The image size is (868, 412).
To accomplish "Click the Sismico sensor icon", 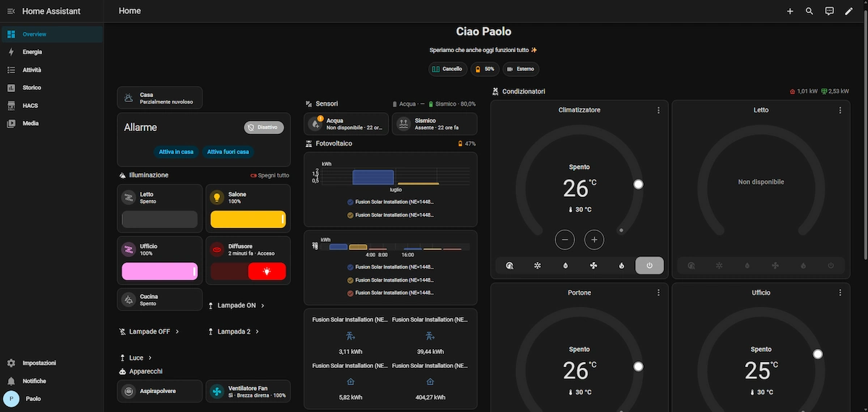I will (404, 124).
